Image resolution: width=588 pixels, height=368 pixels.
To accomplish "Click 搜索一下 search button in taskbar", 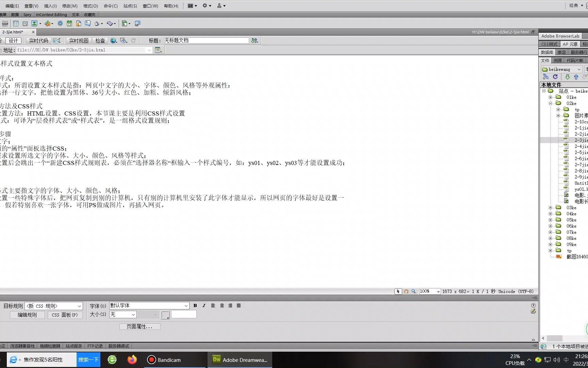I will click(88, 360).
